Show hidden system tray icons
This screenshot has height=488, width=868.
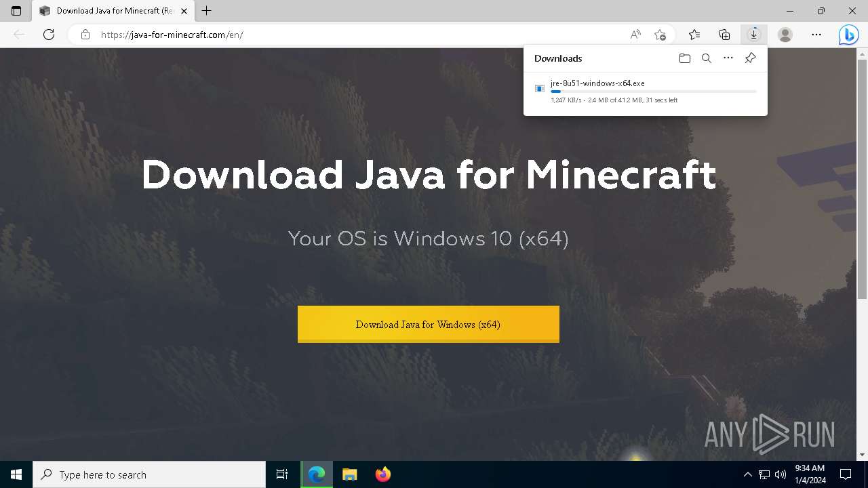[747, 474]
